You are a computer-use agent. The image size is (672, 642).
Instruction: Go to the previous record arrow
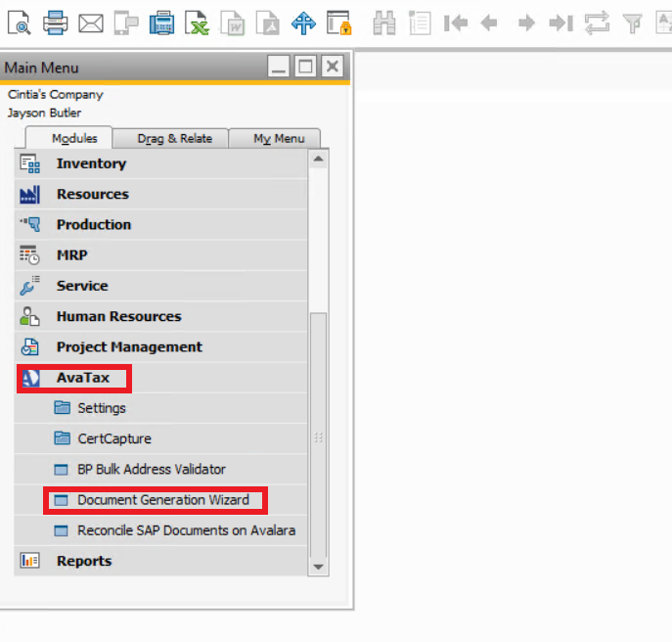(x=489, y=23)
